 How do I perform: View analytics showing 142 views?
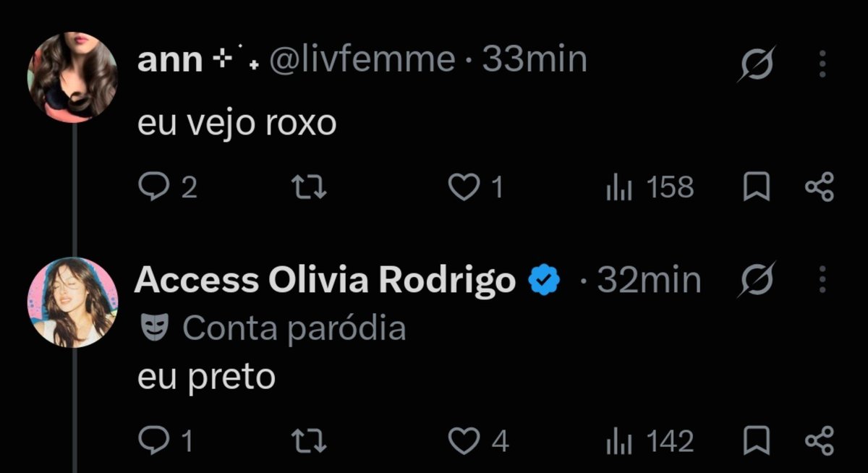650,441
